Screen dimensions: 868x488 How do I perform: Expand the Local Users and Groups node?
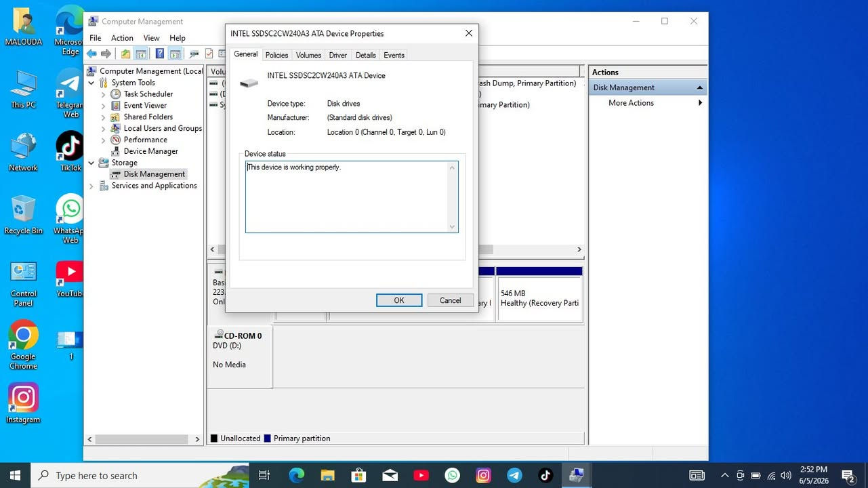coord(104,129)
